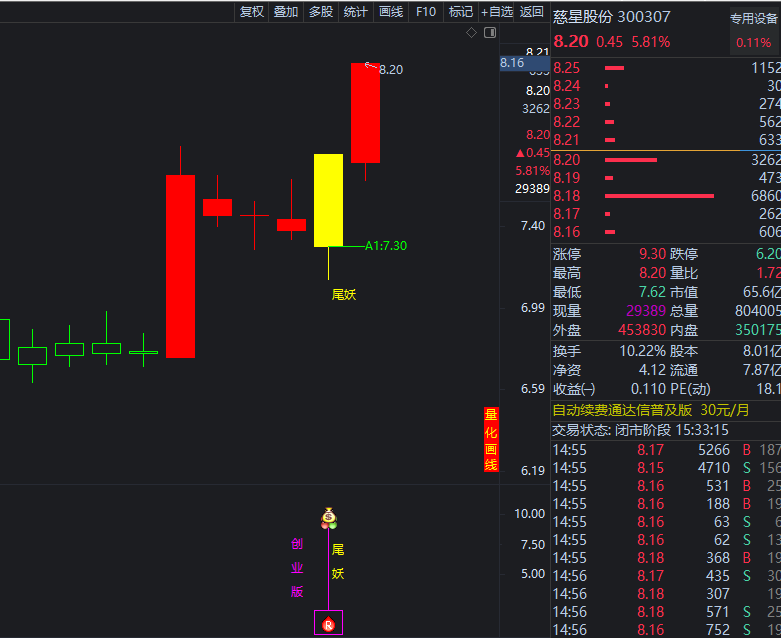Click the ask price 8.21 row
Image resolution: width=781 pixels, height=638 pixels.
pyautogui.click(x=666, y=140)
